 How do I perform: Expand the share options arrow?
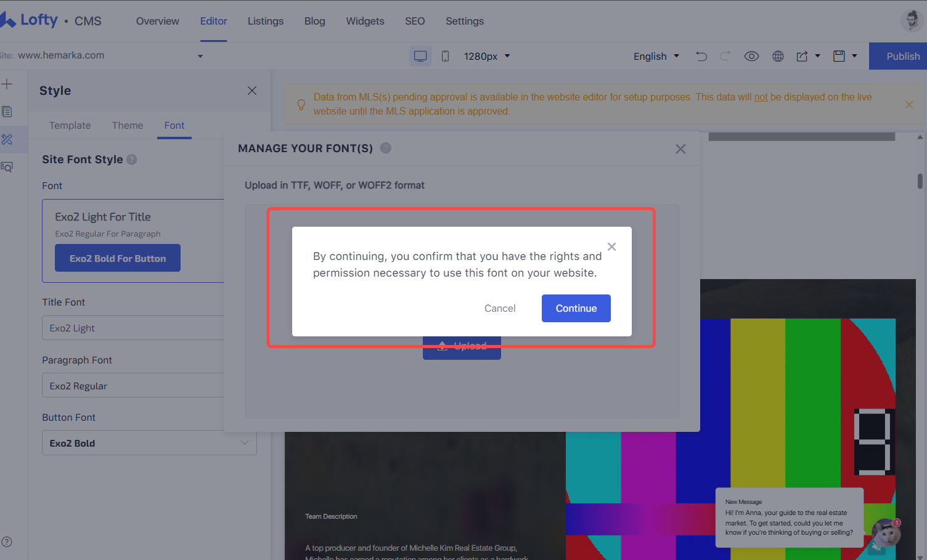[818, 56]
